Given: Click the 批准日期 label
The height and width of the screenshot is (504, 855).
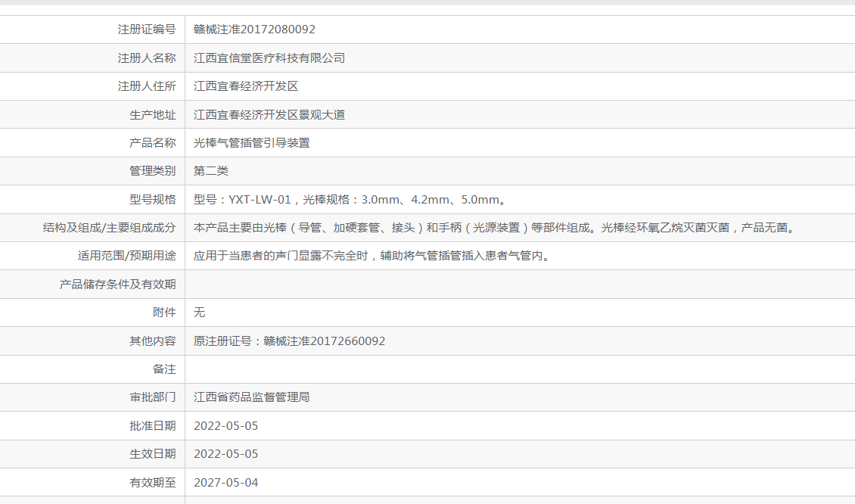Looking at the screenshot, I should (153, 425).
